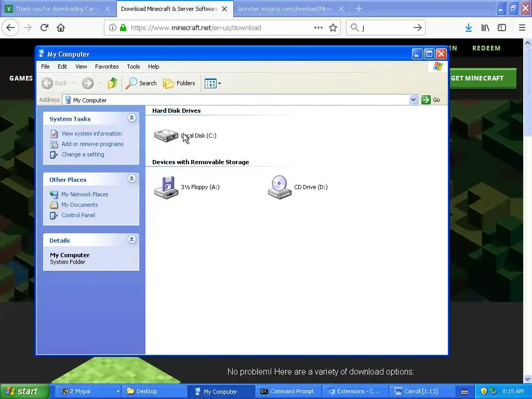Open browser hamburger menu

point(522,28)
